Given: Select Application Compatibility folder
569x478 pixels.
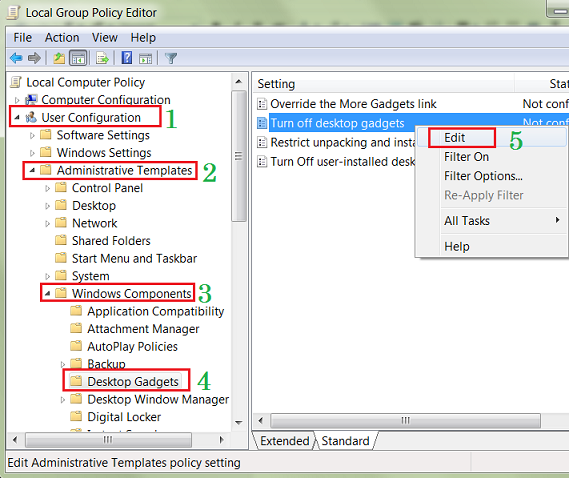Looking at the screenshot, I should (156, 311).
